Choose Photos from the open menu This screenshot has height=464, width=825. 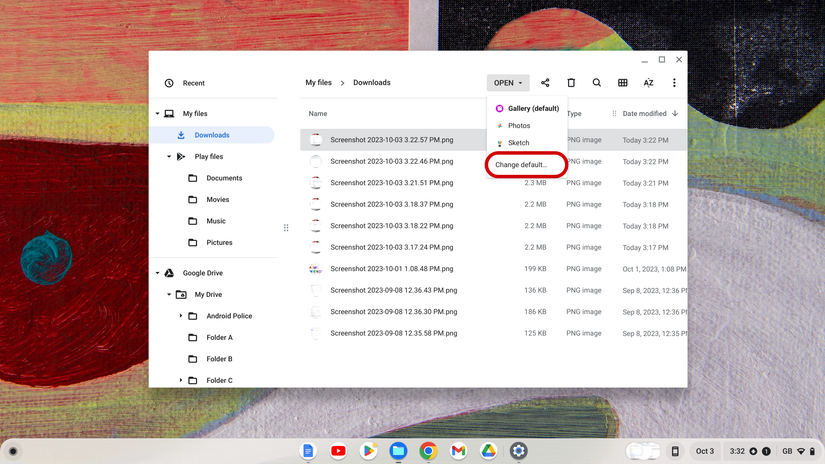coord(519,126)
